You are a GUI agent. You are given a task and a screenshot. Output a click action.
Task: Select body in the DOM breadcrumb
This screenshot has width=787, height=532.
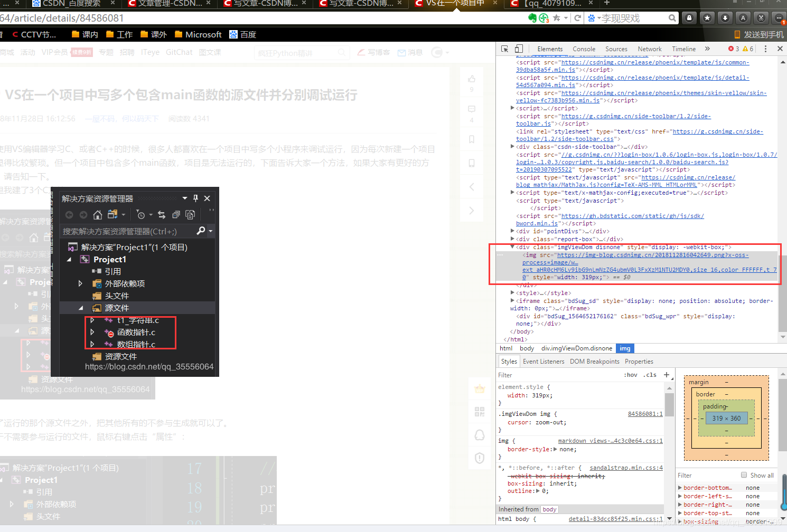pos(527,348)
